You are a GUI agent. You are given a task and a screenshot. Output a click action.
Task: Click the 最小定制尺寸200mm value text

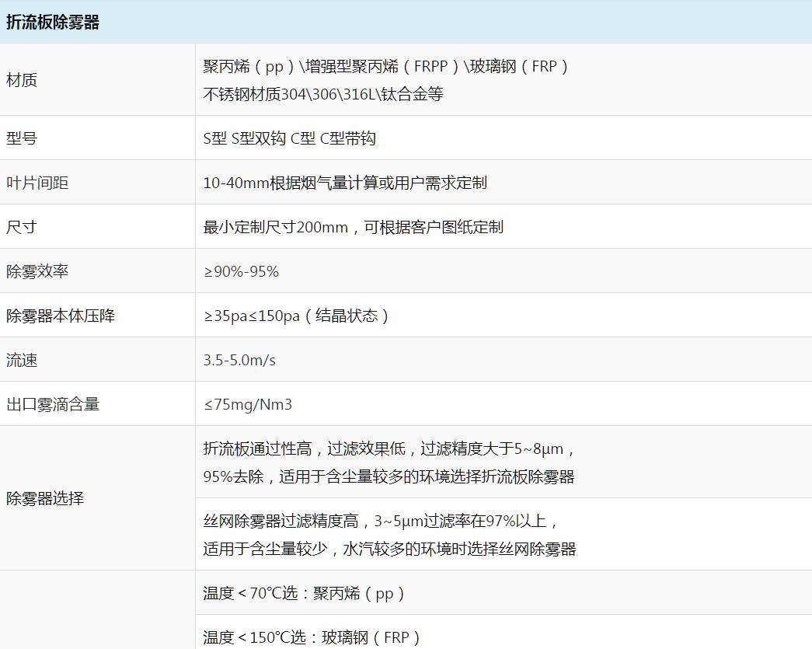click(x=353, y=227)
